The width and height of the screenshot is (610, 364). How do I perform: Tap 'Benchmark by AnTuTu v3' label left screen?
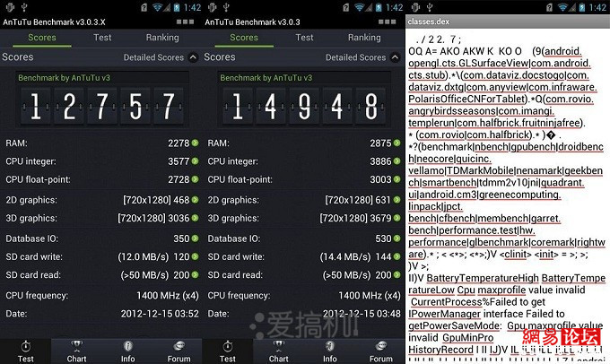click(x=65, y=78)
